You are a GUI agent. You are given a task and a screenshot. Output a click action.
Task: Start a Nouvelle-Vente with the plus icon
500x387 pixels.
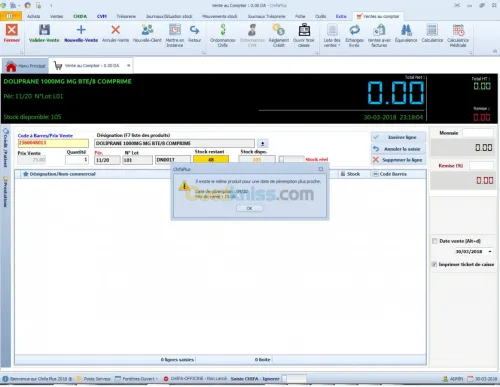(81, 30)
